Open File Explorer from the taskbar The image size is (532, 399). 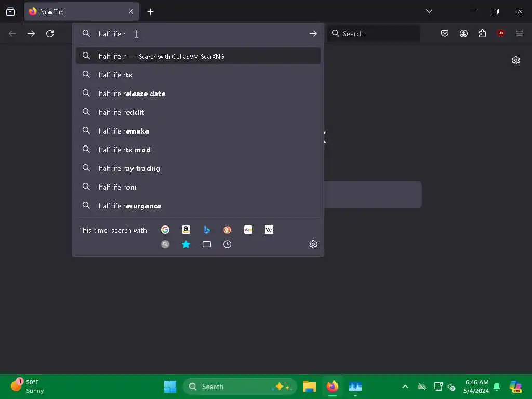pyautogui.click(x=310, y=387)
